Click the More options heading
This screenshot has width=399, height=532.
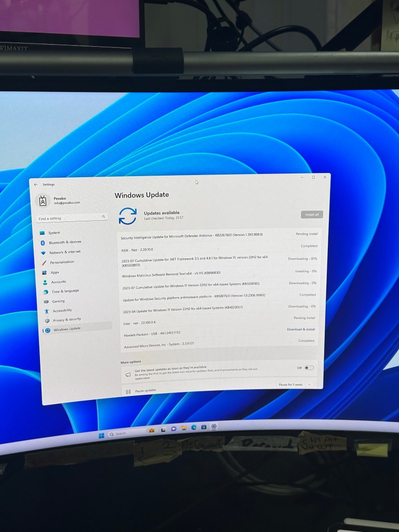click(x=130, y=362)
